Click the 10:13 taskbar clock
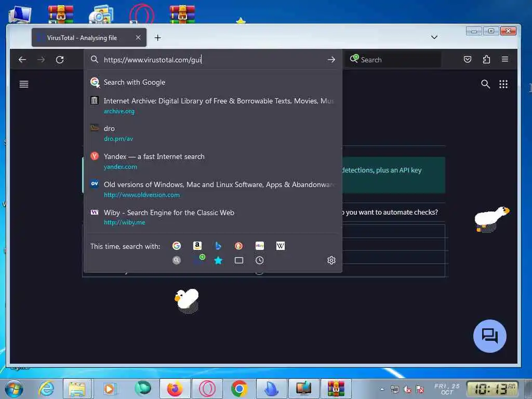This screenshot has width=532, height=399. tap(493, 389)
